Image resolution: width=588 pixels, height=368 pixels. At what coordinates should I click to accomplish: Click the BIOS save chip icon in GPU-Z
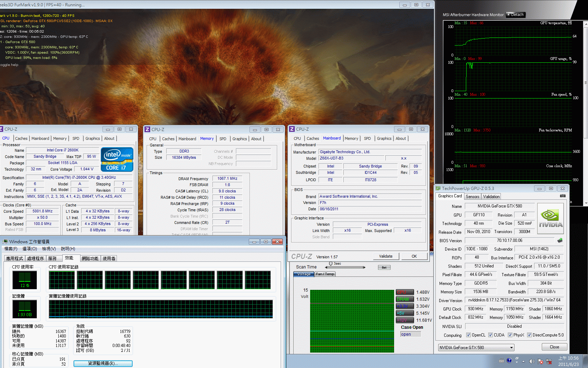560,240
